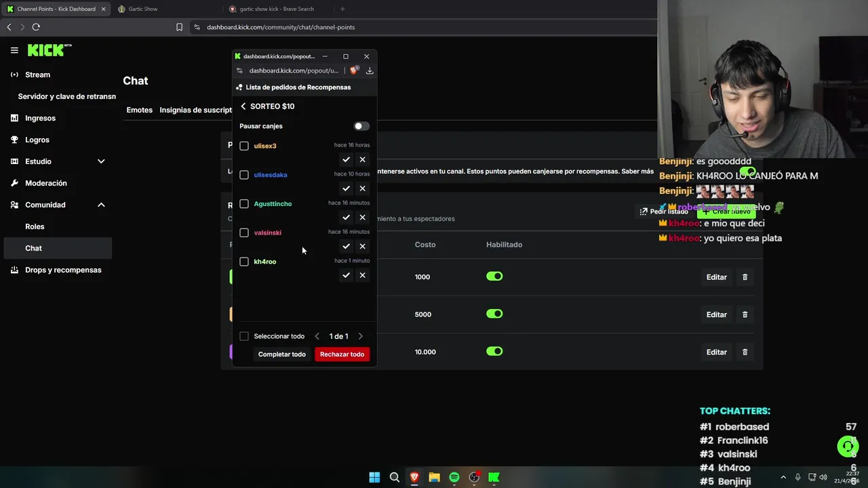The height and width of the screenshot is (488, 868).
Task: Switch to Brave Search browser tab
Action: click(x=278, y=9)
